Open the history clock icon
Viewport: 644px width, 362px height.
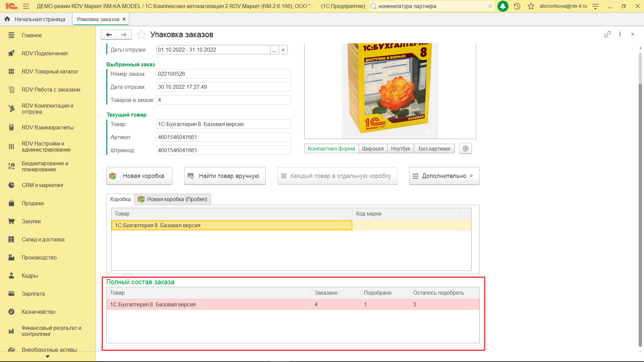[517, 6]
